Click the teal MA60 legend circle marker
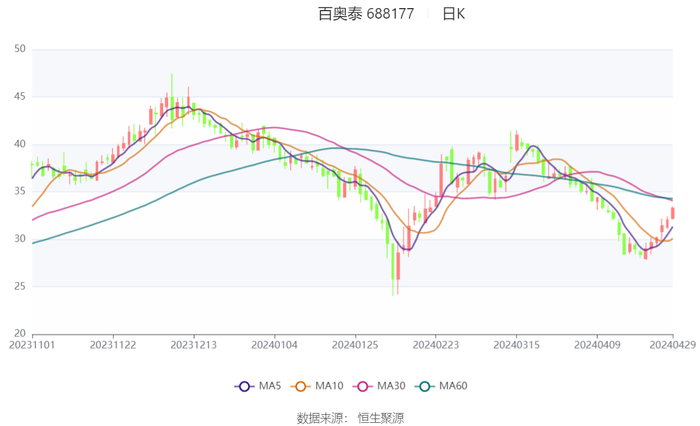Viewport: 700px width, 426px height. pos(426,386)
